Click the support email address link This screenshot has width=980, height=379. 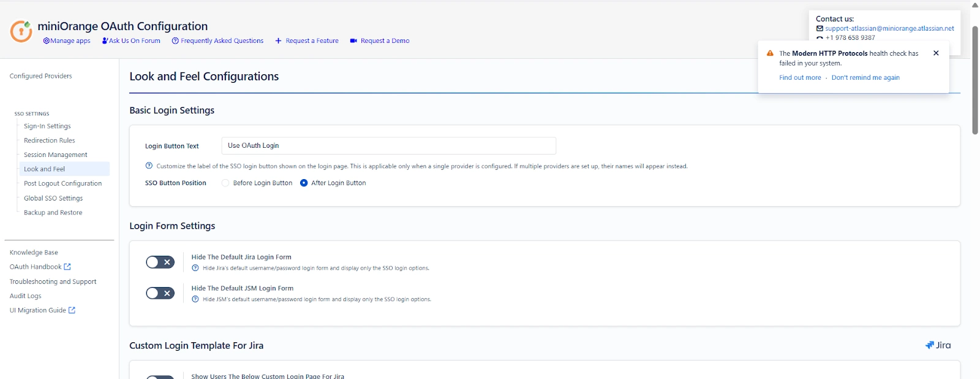pyautogui.click(x=889, y=28)
